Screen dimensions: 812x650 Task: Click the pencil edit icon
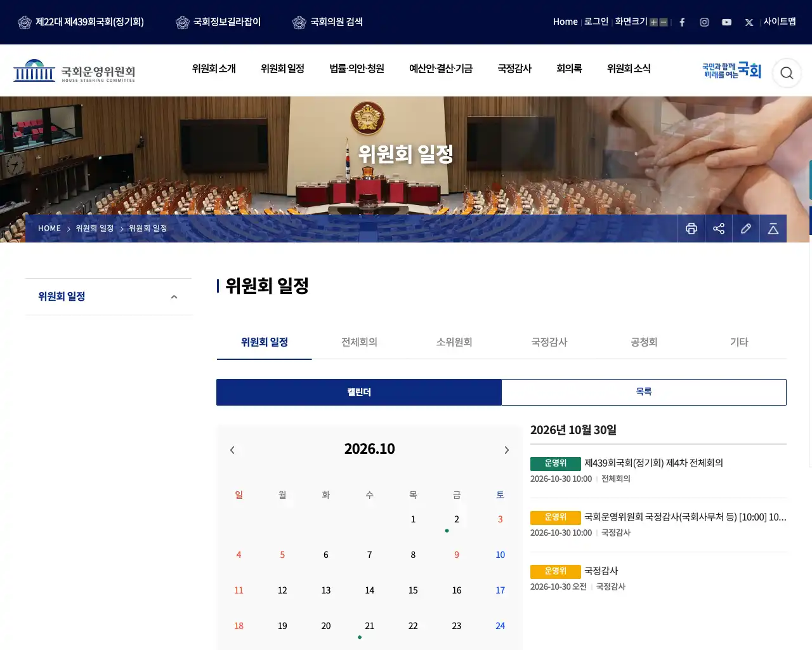[x=746, y=229]
